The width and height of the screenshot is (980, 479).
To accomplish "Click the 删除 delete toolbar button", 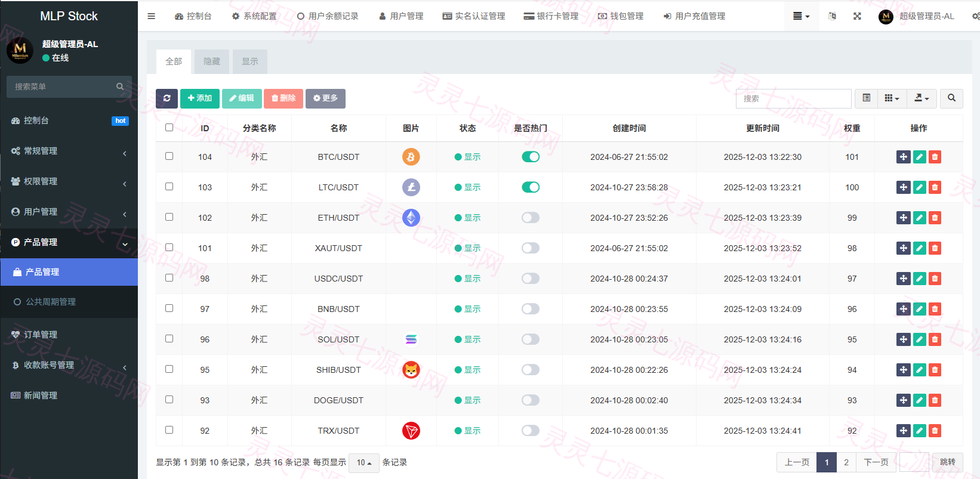I will pos(283,98).
